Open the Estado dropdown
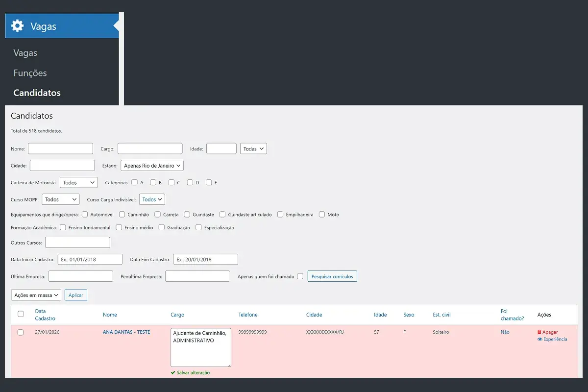588x392 pixels. [152, 166]
